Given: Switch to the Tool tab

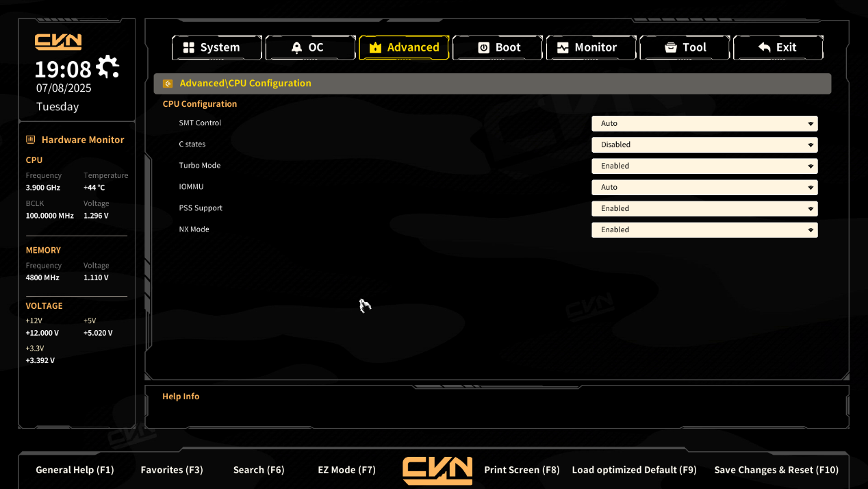Looking at the screenshot, I should point(685,48).
